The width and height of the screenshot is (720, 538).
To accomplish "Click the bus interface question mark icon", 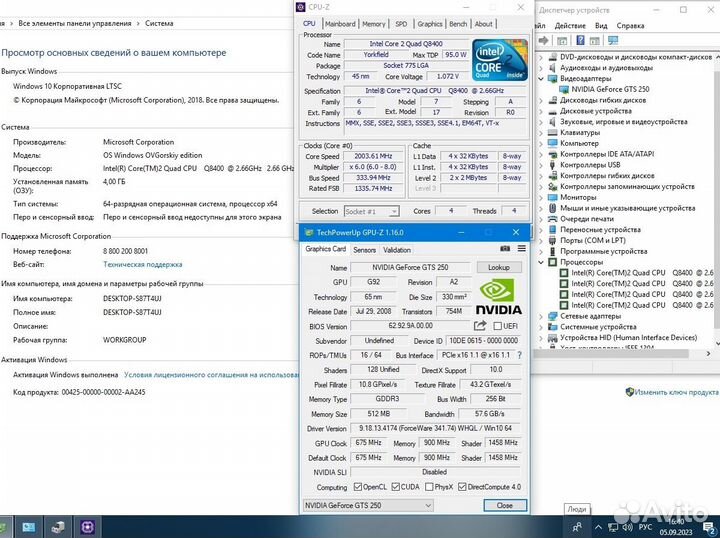I will 519,355.
